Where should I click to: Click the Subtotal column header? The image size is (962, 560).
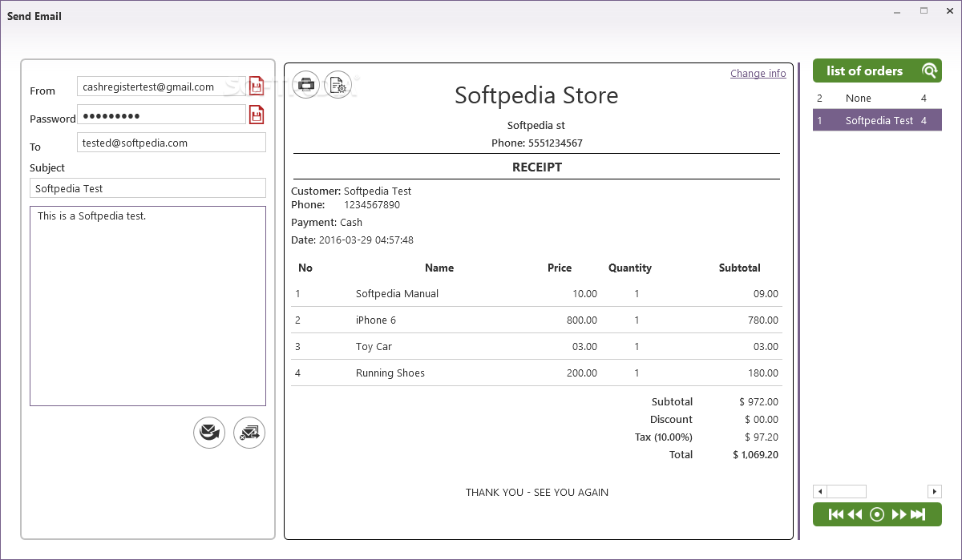[x=740, y=268]
